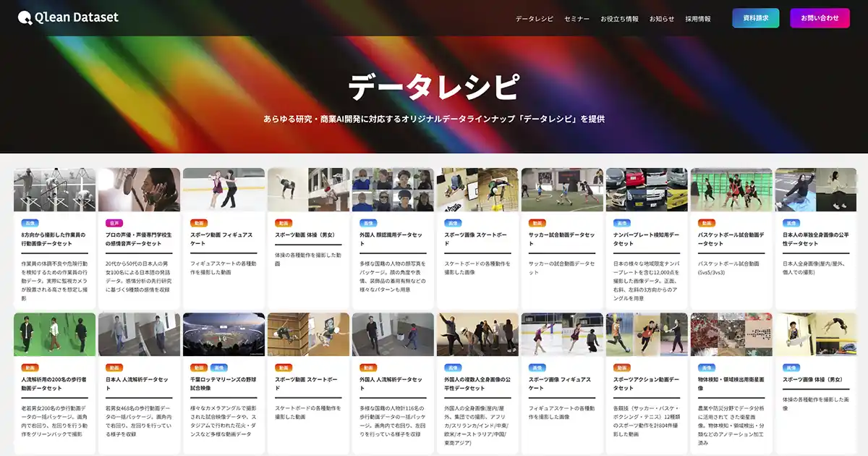Open お役立ち情報 in the header
Screen dimensions: 868x456
coord(619,19)
